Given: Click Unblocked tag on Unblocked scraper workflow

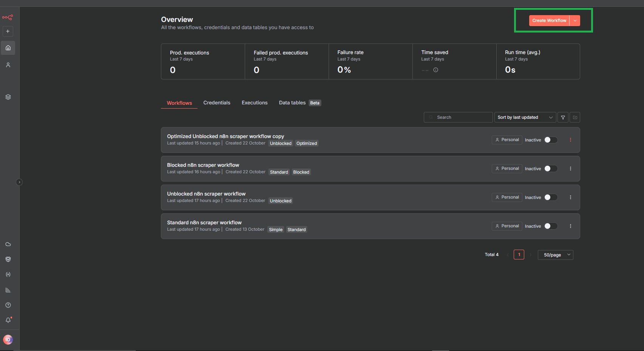Looking at the screenshot, I should click(x=281, y=201).
